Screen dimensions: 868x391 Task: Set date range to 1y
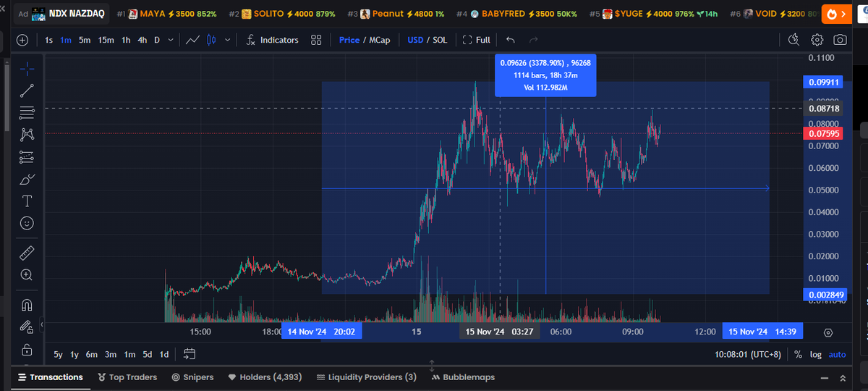pos(74,355)
